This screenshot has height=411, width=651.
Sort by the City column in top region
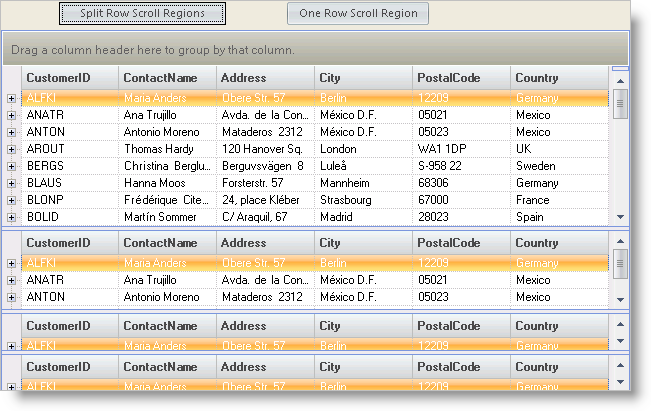(x=363, y=77)
